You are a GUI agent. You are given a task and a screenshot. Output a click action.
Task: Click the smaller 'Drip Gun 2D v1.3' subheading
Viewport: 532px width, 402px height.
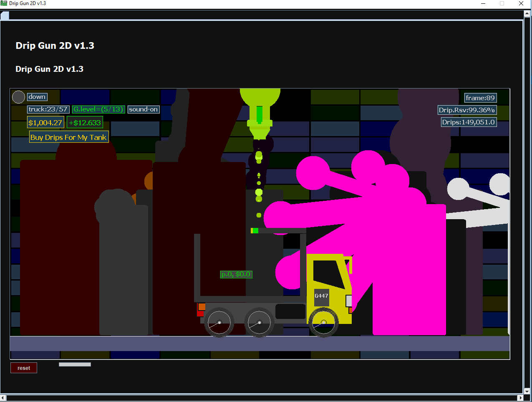tap(50, 69)
